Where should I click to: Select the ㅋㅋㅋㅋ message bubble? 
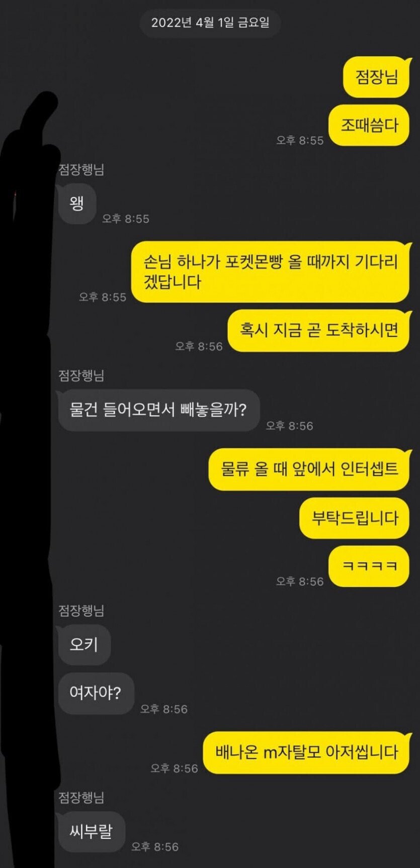pyautogui.click(x=369, y=566)
